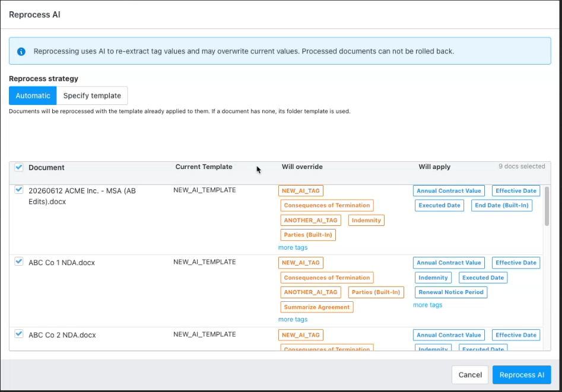Click Annual Contract Value tag for ACME MSA
This screenshot has height=392, width=562.
(449, 190)
